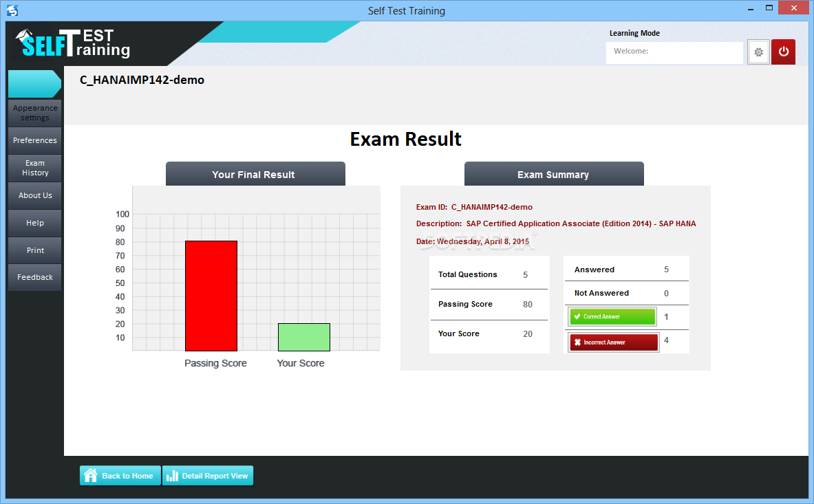Click the blank cyan sidebar tab

tap(34, 83)
